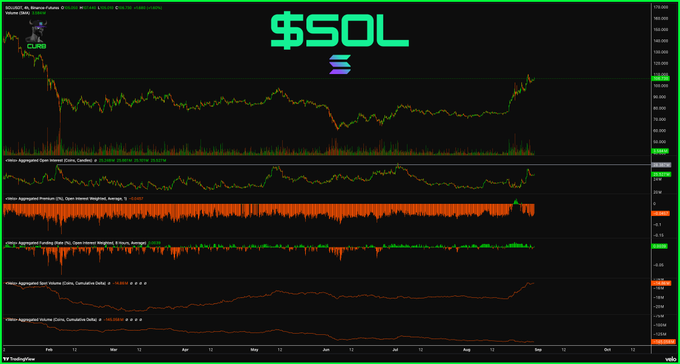
Task: Select the Volume (SMA) legend label
Action: (x=18, y=13)
